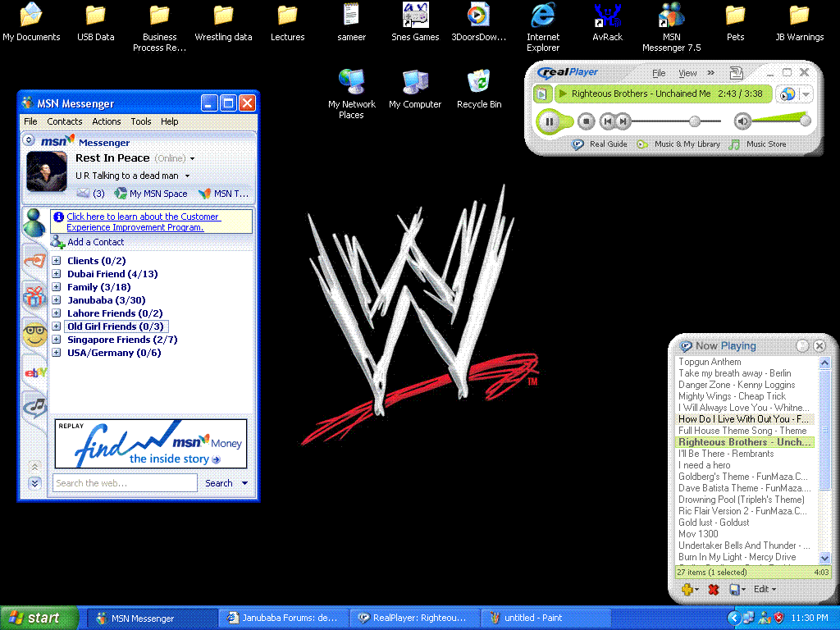Open personal message dropdown arrow
Image resolution: width=840 pixels, height=630 pixels.
[x=188, y=176]
